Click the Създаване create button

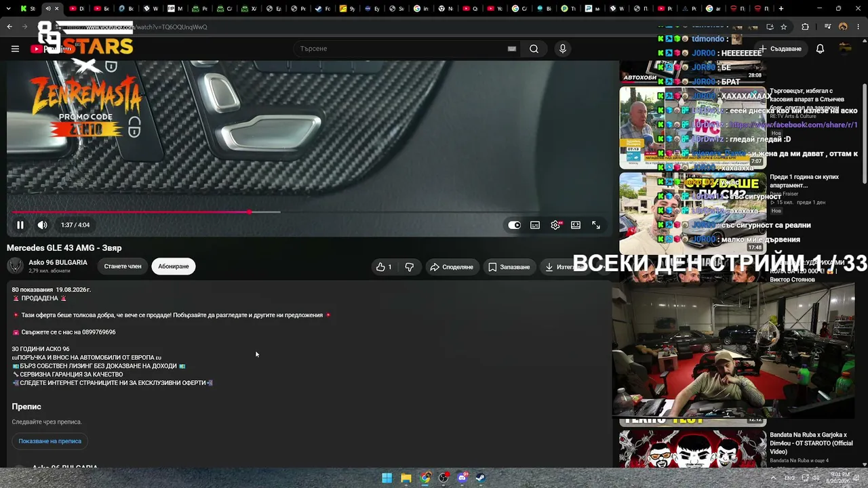coord(781,49)
